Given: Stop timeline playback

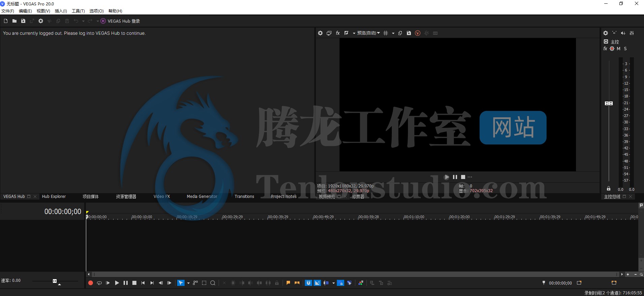Looking at the screenshot, I should [x=134, y=283].
